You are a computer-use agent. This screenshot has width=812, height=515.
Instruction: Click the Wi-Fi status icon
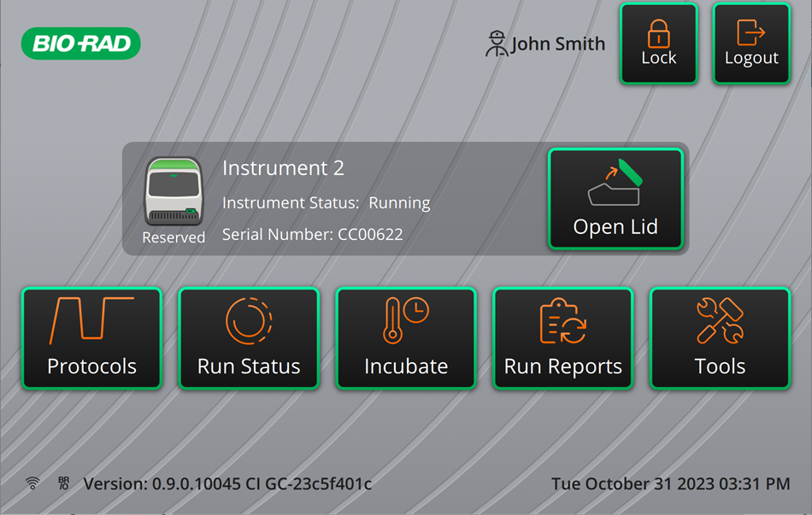(x=32, y=483)
